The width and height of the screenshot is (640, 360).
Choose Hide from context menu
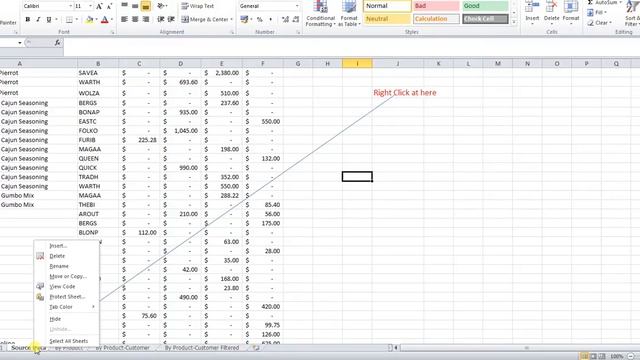pos(67,319)
